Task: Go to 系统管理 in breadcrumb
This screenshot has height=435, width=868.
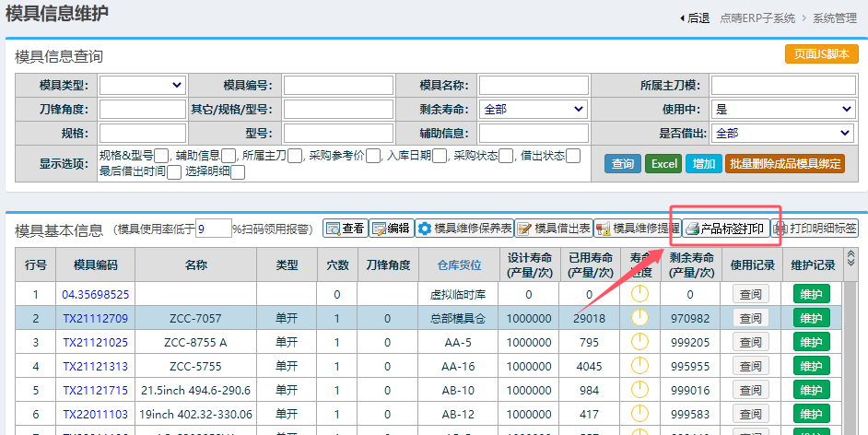Action: click(x=827, y=18)
